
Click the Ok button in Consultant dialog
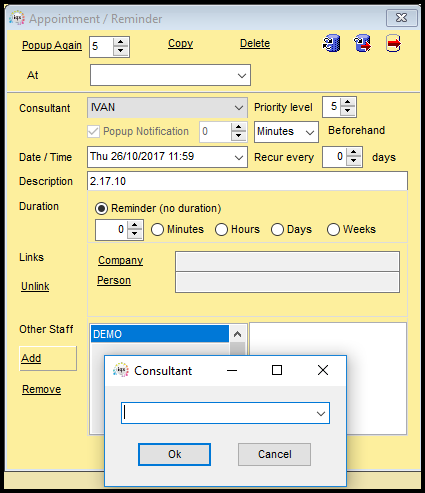coord(174,454)
